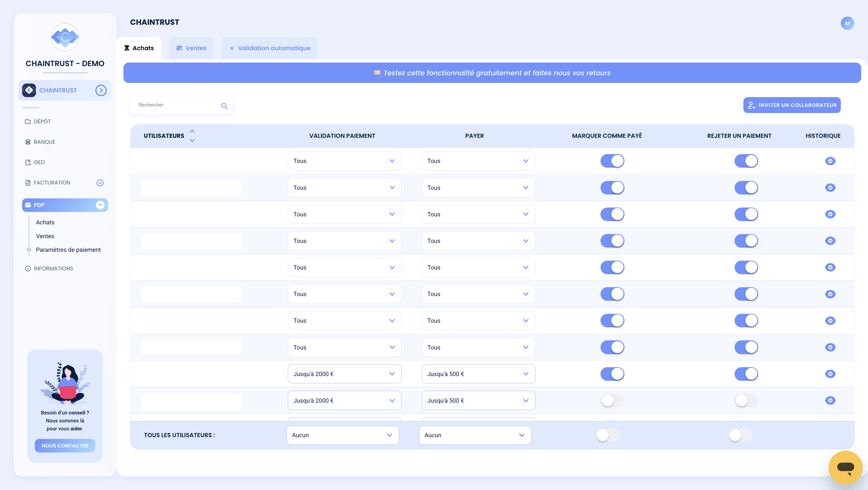
Task: Click the PDP card icon
Action: (x=28, y=205)
